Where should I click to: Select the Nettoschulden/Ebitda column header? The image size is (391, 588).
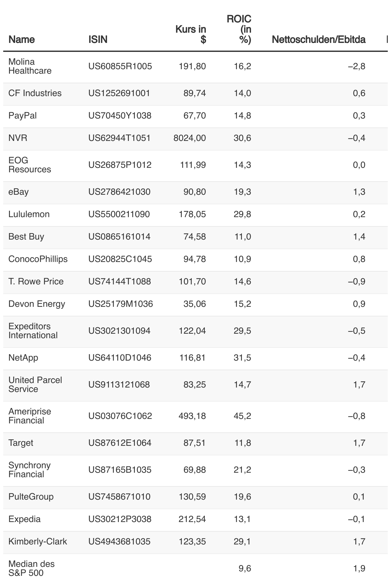point(319,39)
